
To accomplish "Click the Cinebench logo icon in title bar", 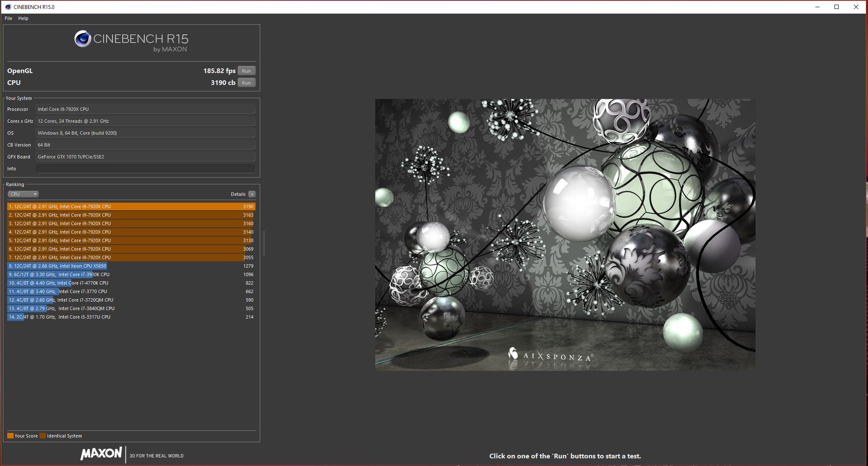I will (8, 7).
